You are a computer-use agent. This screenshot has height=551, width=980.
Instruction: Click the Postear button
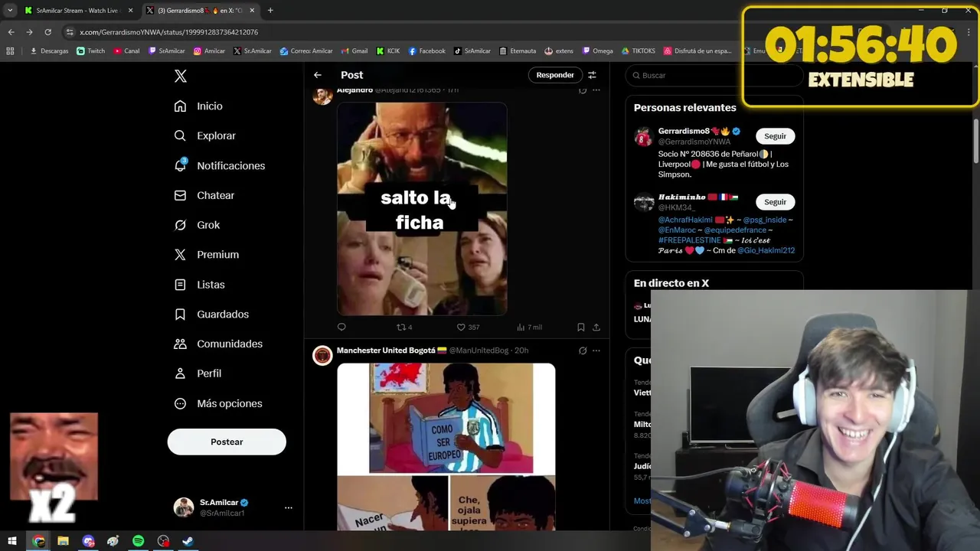tap(227, 442)
